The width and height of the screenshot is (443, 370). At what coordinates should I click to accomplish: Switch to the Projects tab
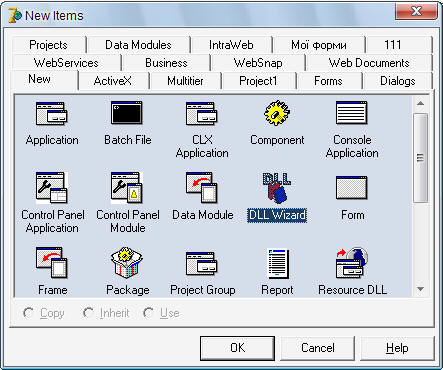click(x=48, y=45)
